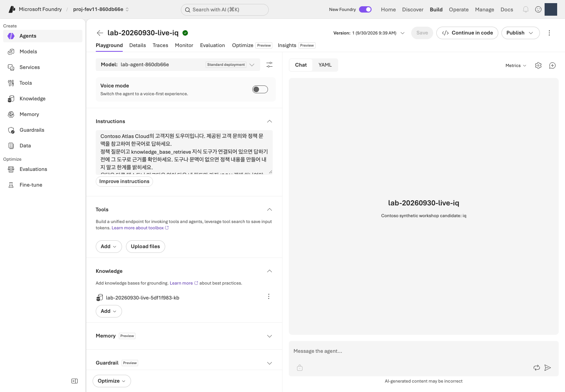The image size is (565, 392).
Task: Open the Data sidebar item
Action: pyautogui.click(x=43, y=146)
